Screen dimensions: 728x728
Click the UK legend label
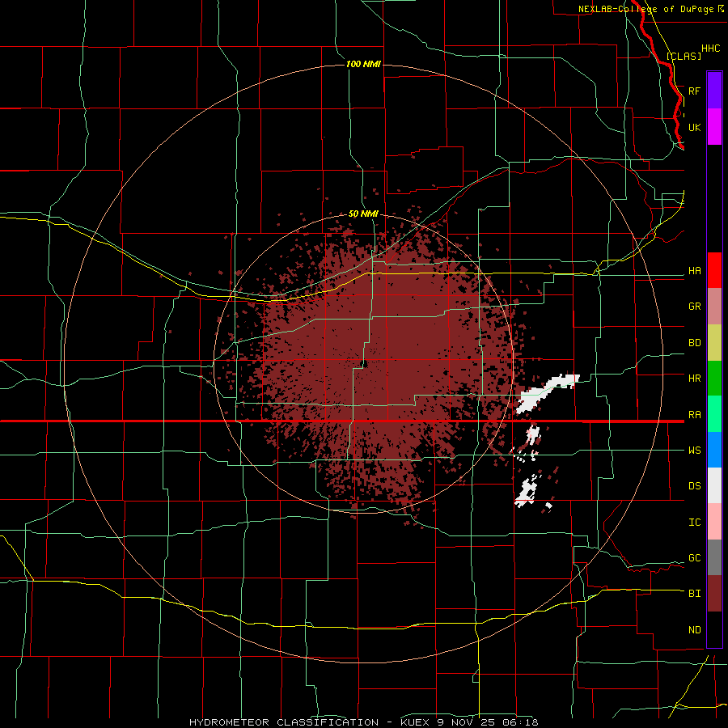click(x=694, y=127)
